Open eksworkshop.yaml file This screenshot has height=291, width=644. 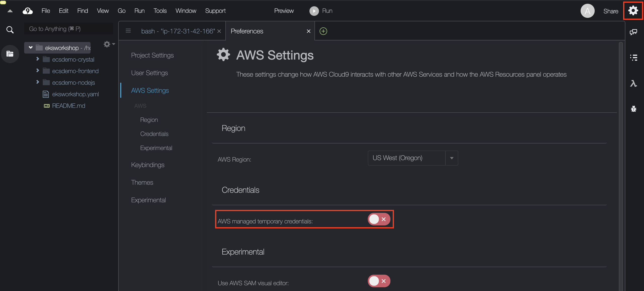point(75,94)
